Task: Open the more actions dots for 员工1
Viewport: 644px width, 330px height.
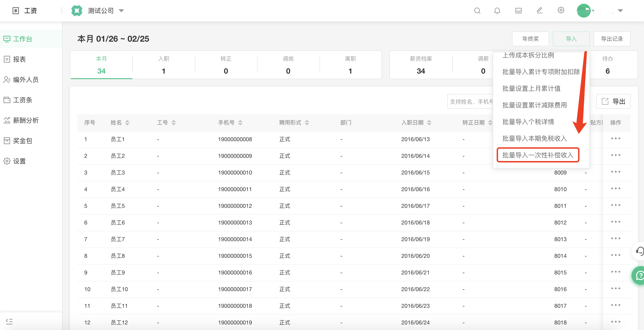Action: coord(616,138)
